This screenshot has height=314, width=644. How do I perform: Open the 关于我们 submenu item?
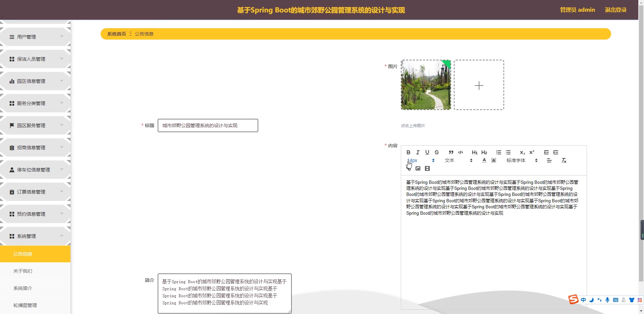click(35, 271)
